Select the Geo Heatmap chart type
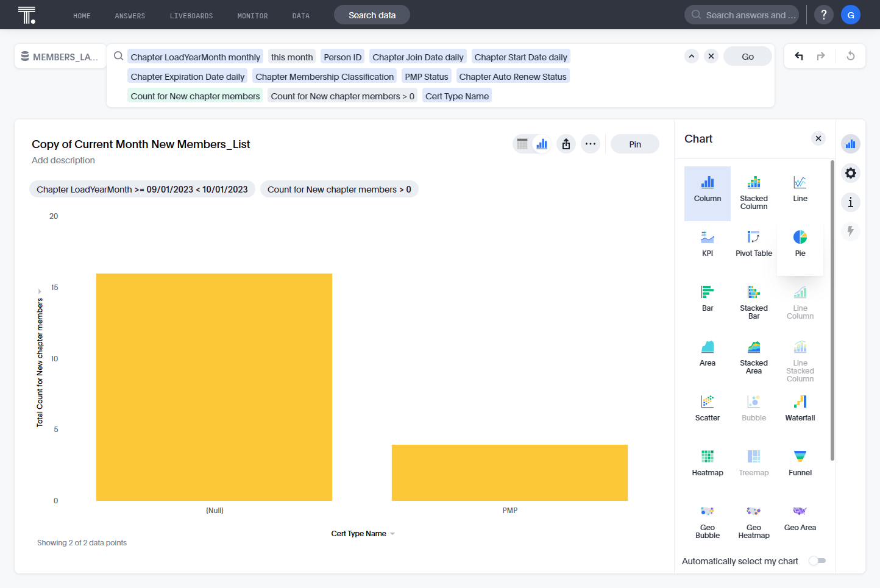The width and height of the screenshot is (880, 588). (x=753, y=522)
